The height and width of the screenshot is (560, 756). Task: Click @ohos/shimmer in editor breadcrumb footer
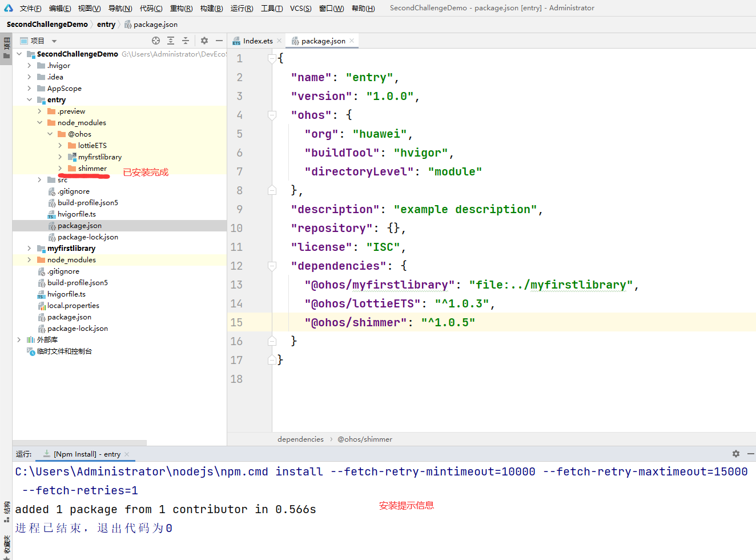pyautogui.click(x=365, y=439)
